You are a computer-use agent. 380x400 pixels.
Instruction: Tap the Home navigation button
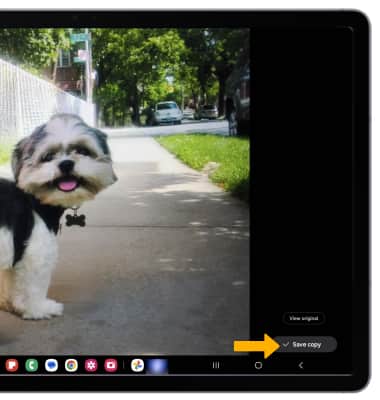(258, 365)
